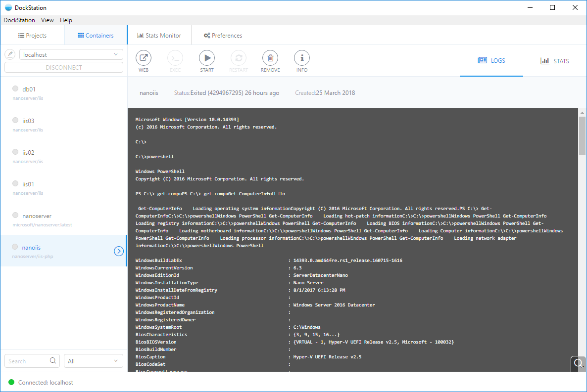Open the Stats Monitor tab
The height and width of the screenshot is (392, 587).
coord(159,36)
